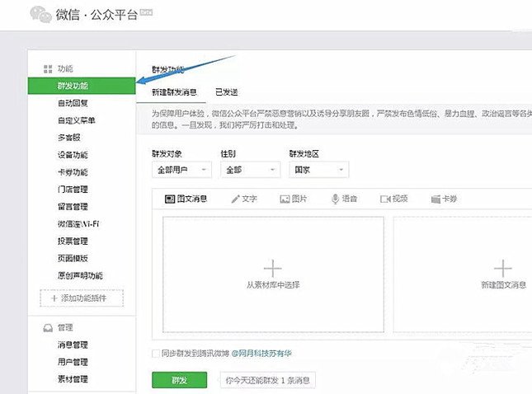Select the 语音 microphone icon
This screenshot has height=394, width=532.
(x=335, y=199)
